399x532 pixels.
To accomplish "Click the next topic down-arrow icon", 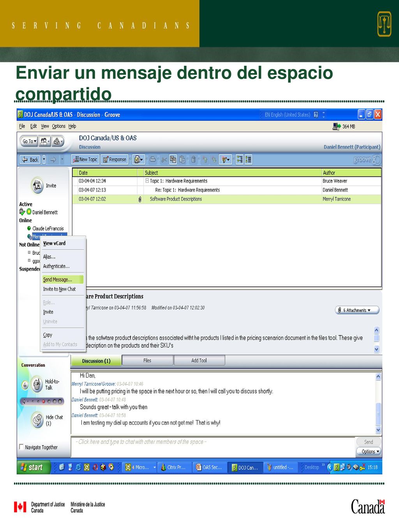I will click(214, 159).
